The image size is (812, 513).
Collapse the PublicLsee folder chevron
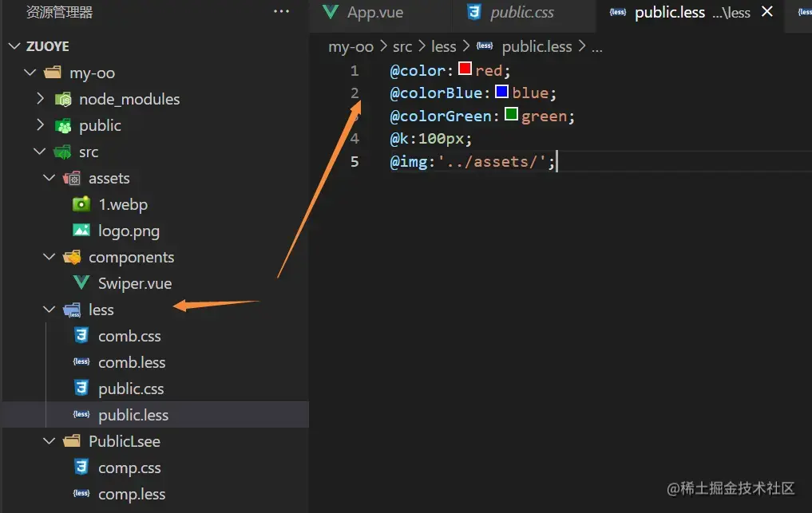[x=50, y=440]
